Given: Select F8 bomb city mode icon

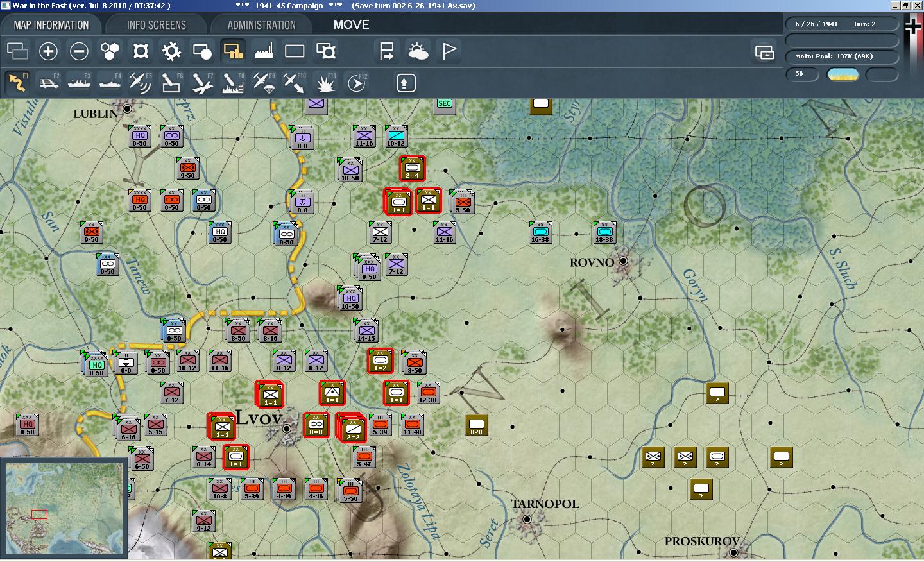Looking at the screenshot, I should pyautogui.click(x=233, y=83).
